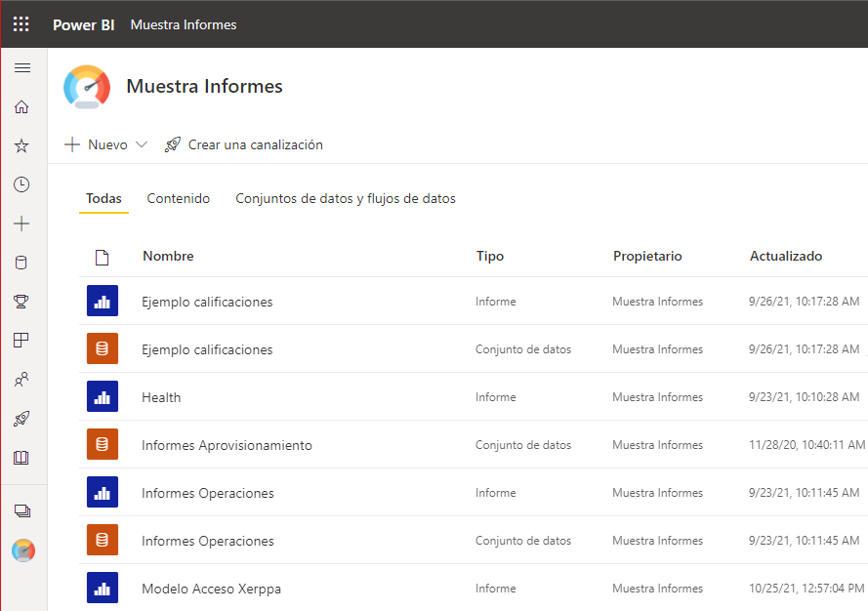The image size is (868, 611).
Task: Click report icon for Ejemplo calificaciones Informe
Action: (103, 301)
